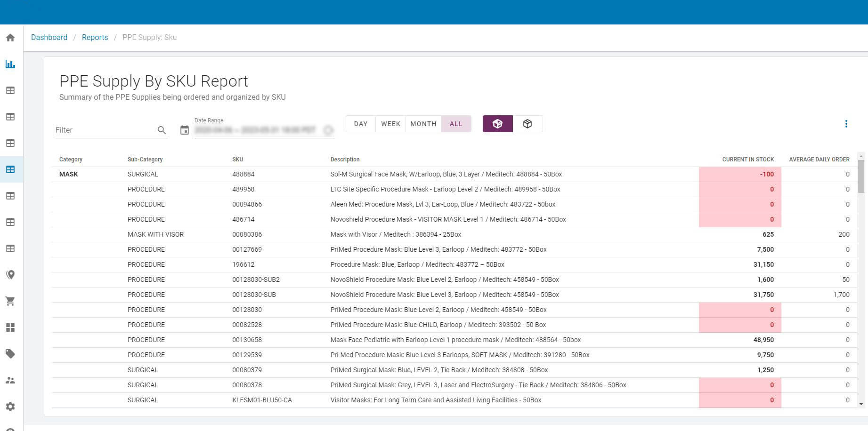
Task: Click the dashboard grid icon in sidebar
Action: pos(10,327)
